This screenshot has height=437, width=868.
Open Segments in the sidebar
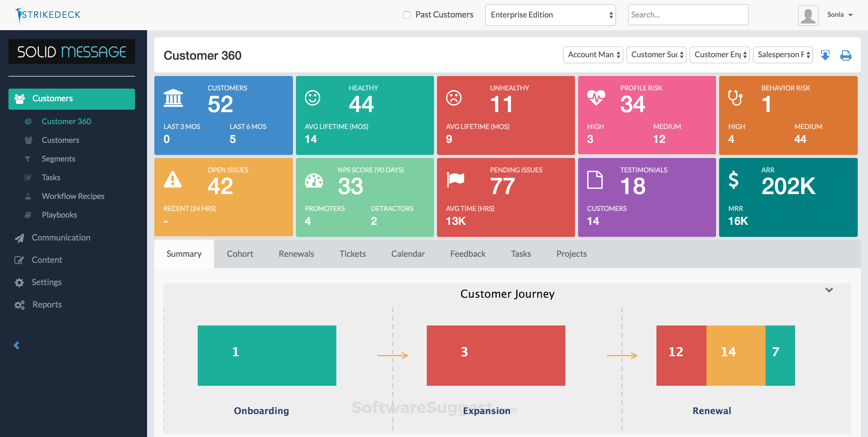[58, 159]
